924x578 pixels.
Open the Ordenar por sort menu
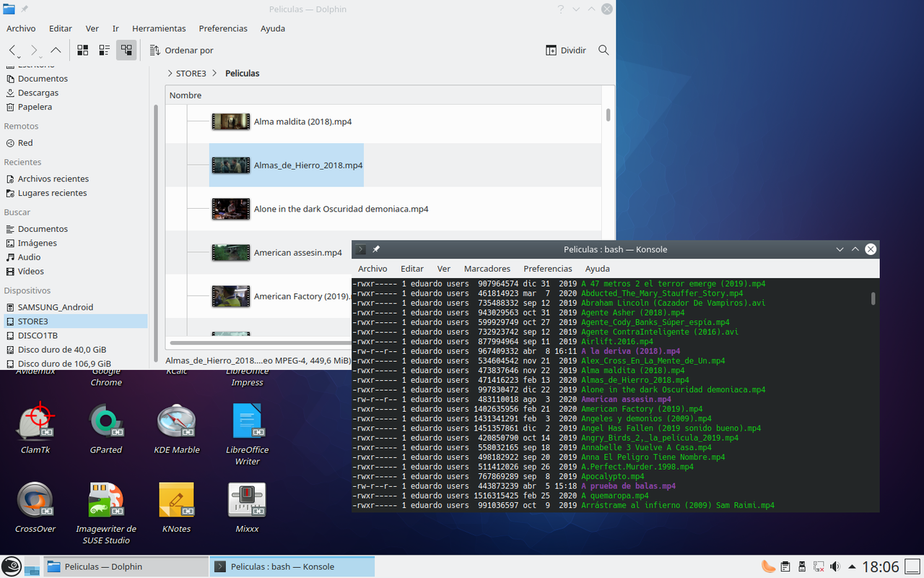coord(181,50)
